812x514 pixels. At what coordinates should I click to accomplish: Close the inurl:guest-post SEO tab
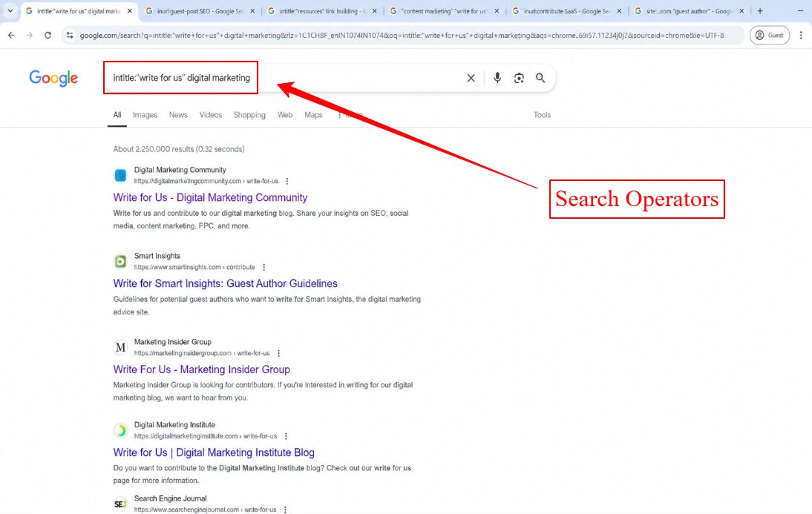tap(252, 11)
